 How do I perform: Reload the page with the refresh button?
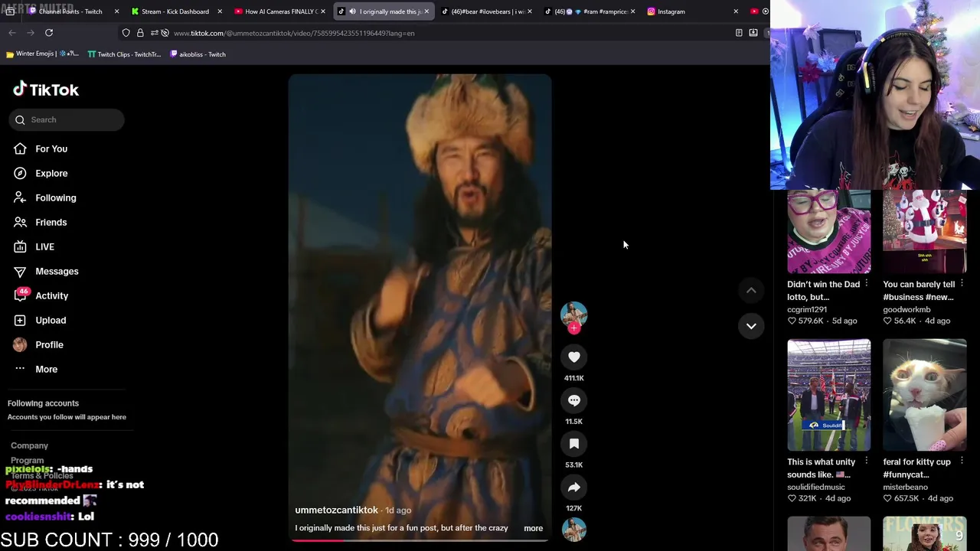coord(49,33)
